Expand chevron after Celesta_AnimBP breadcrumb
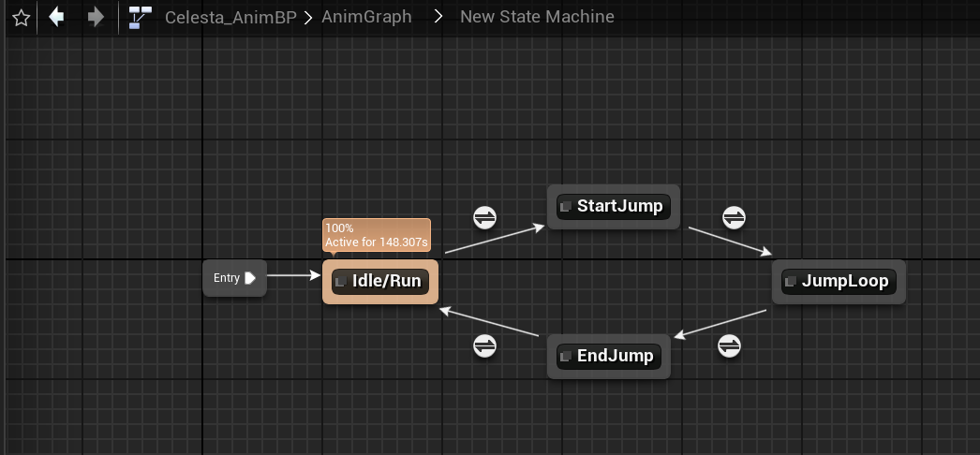The height and width of the screenshot is (455, 980). [308, 18]
